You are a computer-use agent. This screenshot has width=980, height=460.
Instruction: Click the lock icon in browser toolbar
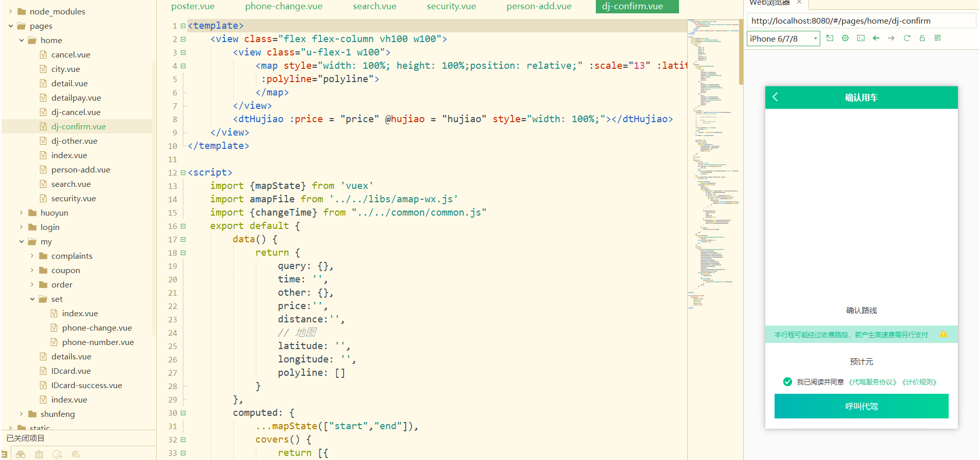pos(922,39)
